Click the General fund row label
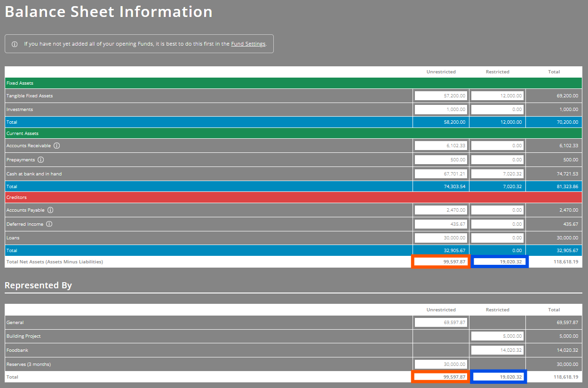 [x=15, y=323]
